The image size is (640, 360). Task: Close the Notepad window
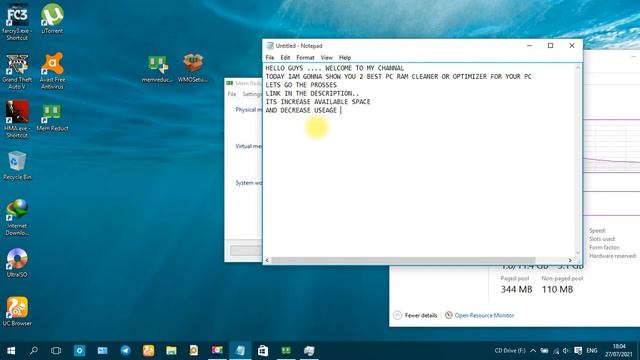click(x=572, y=46)
